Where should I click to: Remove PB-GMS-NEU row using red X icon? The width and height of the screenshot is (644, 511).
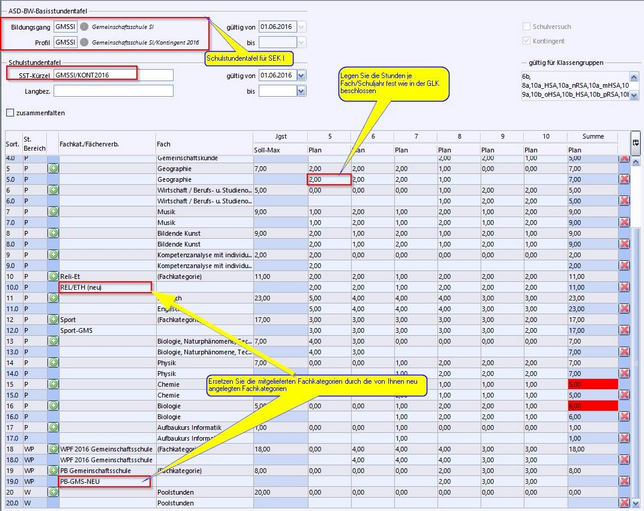click(624, 479)
